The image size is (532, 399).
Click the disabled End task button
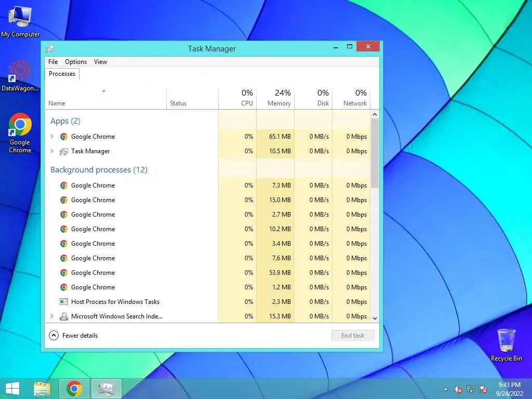click(x=353, y=336)
